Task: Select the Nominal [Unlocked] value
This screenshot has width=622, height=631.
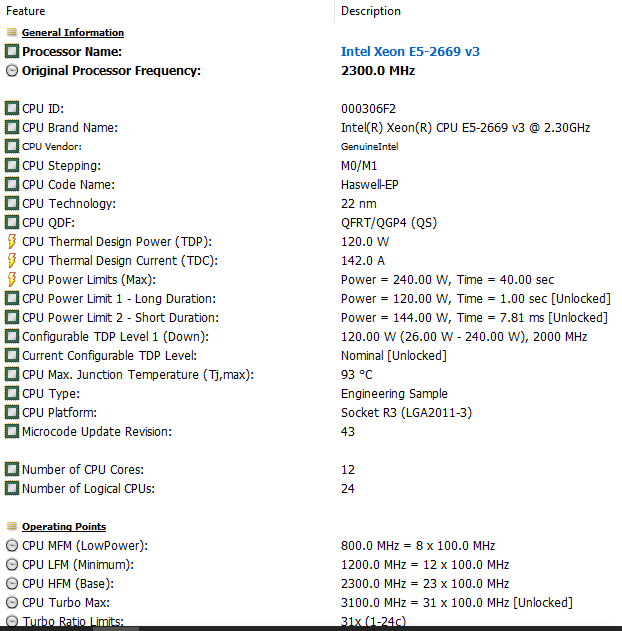Action: click(x=393, y=356)
